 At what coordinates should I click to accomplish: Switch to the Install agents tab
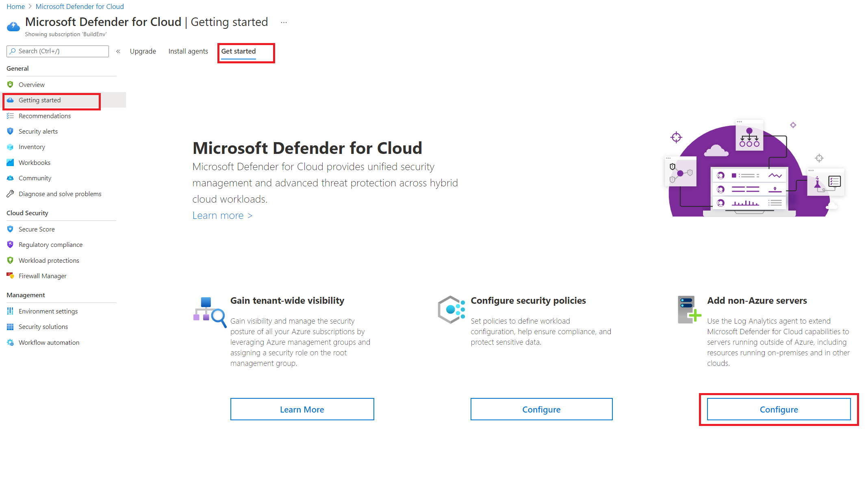pos(188,51)
